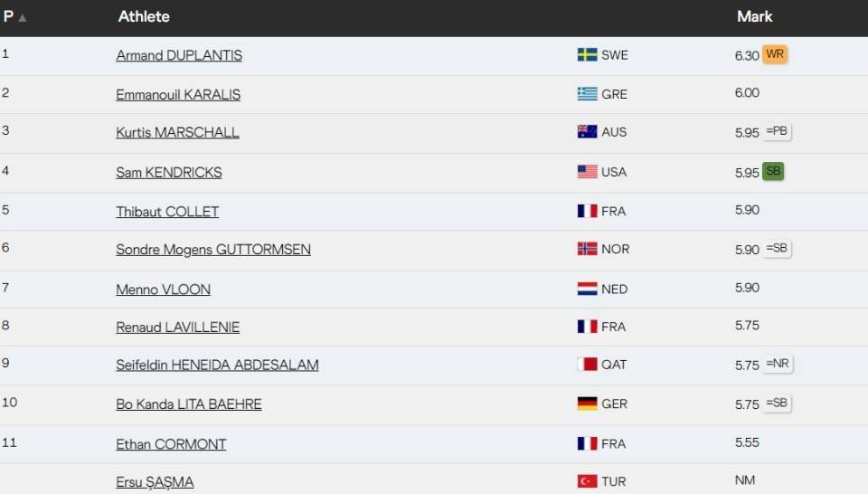Click the Australia flag icon
Screen dimensions: 868x494
pyautogui.click(x=587, y=132)
